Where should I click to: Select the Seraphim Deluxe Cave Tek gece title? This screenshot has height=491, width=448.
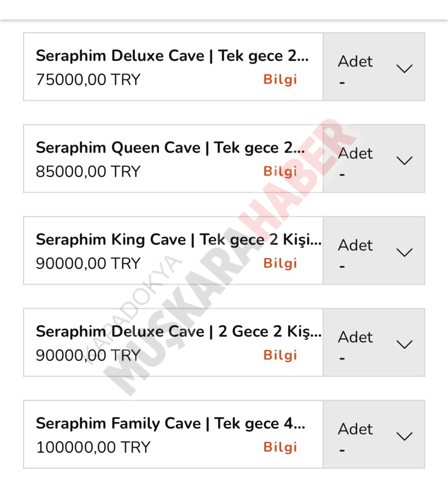point(172,56)
